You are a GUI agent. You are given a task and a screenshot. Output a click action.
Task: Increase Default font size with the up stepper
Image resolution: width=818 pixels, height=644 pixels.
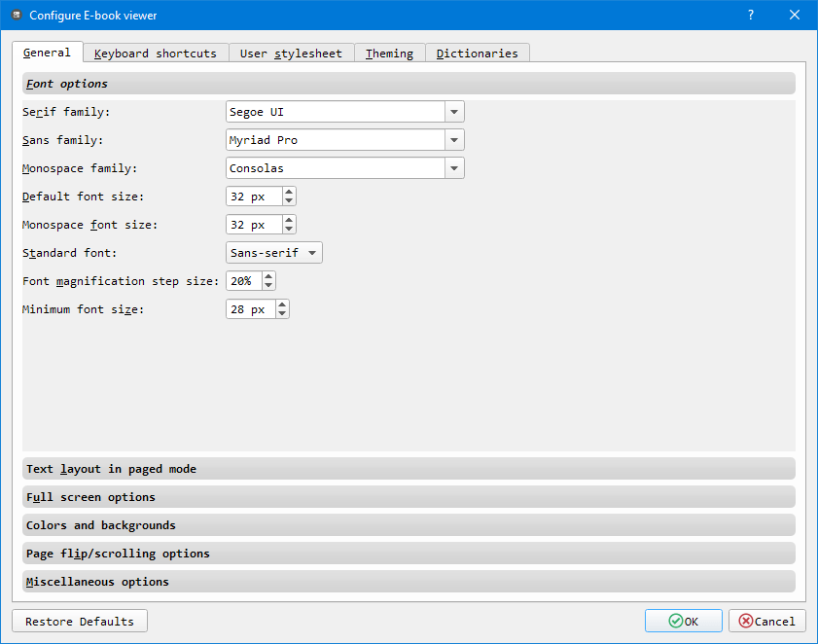pos(288,192)
